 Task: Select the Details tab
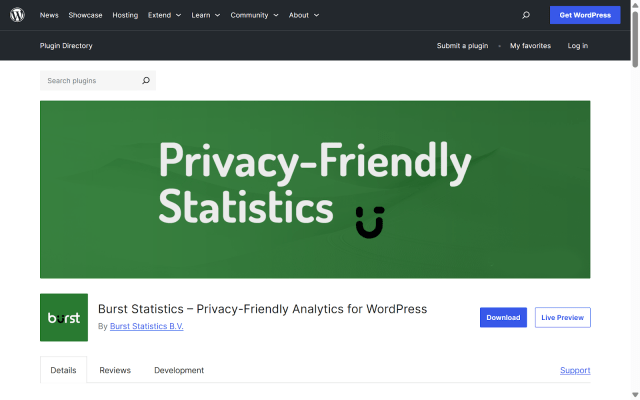63,370
